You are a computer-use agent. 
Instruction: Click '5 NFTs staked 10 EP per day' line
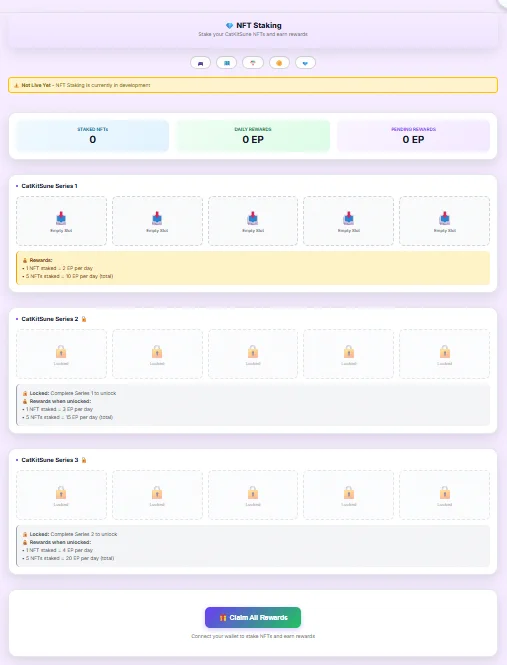(x=67, y=277)
